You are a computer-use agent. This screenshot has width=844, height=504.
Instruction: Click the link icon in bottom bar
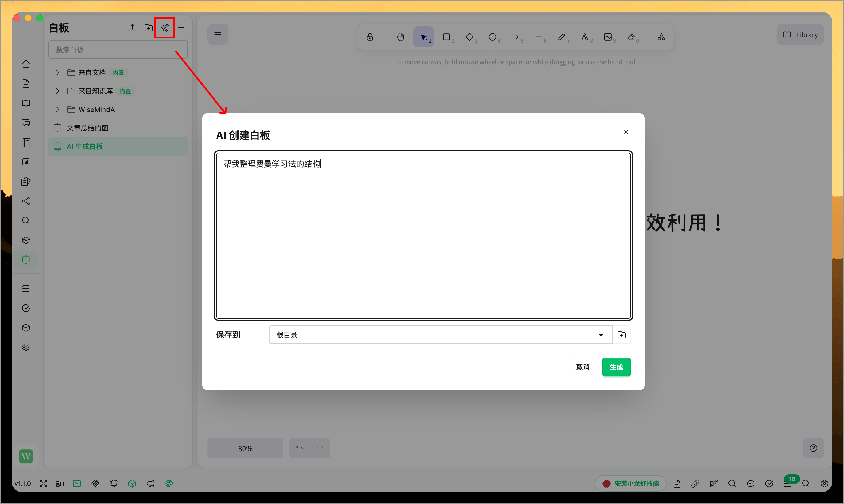[x=695, y=484]
